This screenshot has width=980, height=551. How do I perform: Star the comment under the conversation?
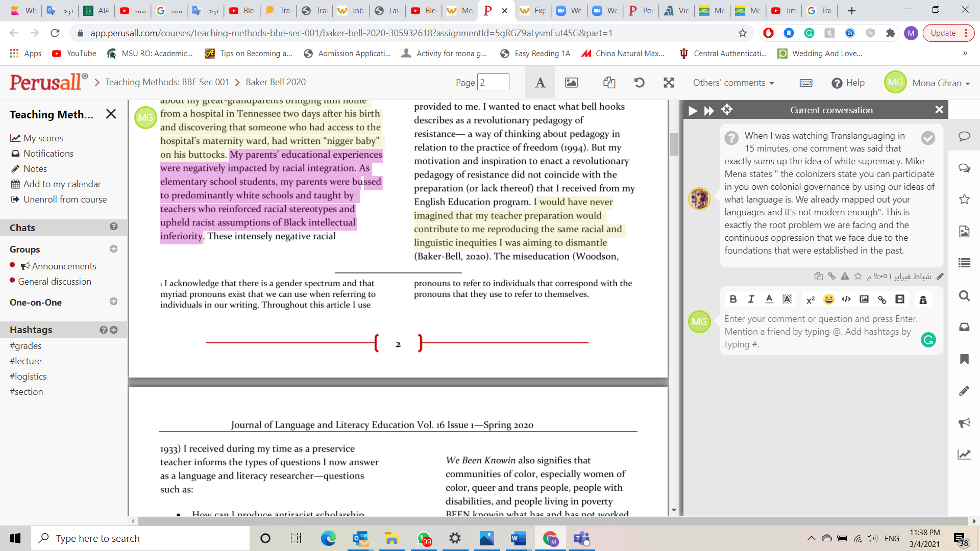pos(858,276)
